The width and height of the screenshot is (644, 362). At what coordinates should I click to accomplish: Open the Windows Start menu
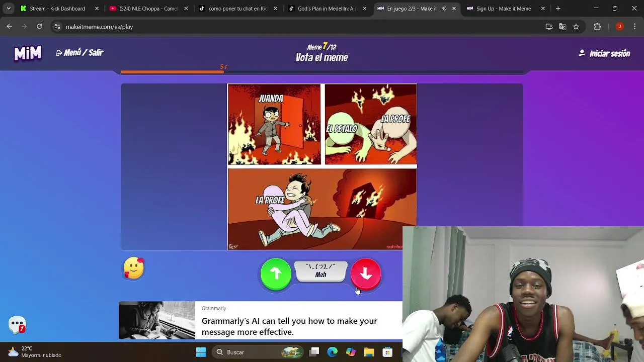click(x=201, y=352)
